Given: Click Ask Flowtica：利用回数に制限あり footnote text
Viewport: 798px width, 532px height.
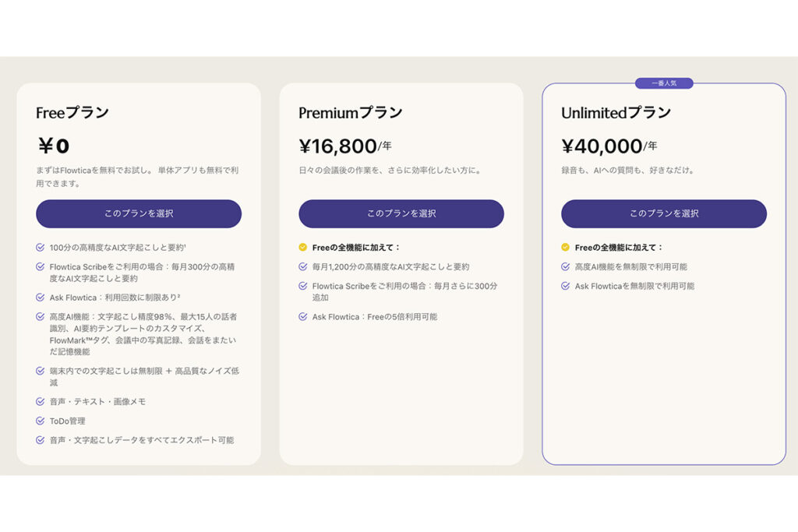Looking at the screenshot, I should pyautogui.click(x=115, y=298).
